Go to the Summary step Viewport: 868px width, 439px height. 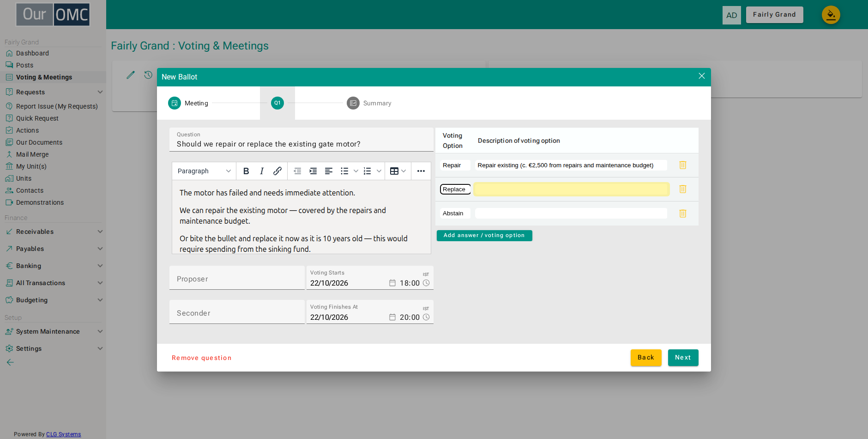(369, 103)
